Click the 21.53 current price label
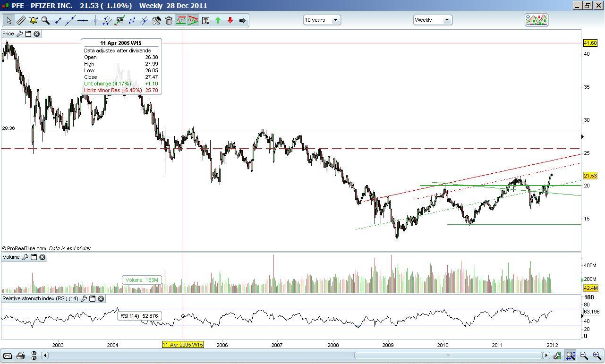 [x=590, y=176]
